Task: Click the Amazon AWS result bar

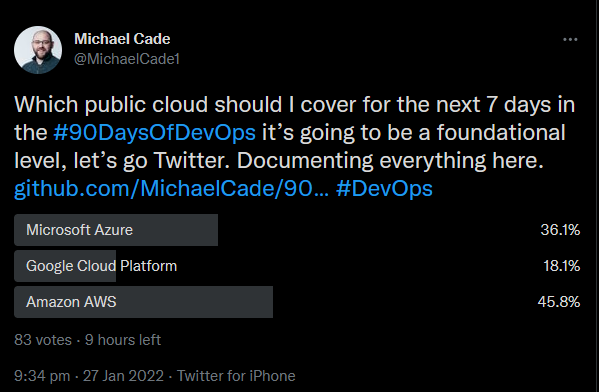Action: [144, 302]
